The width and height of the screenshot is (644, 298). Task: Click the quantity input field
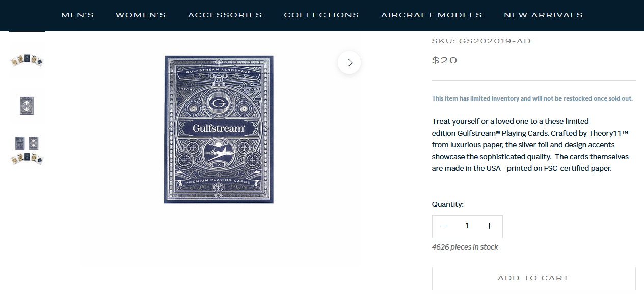click(467, 226)
